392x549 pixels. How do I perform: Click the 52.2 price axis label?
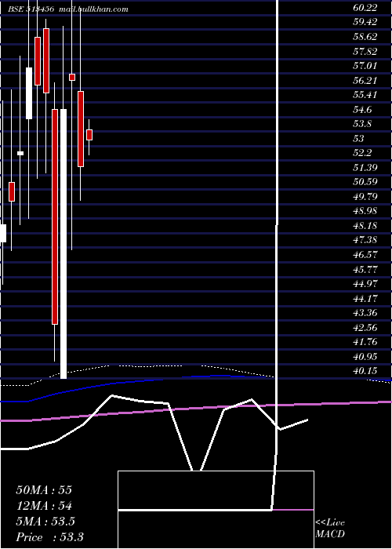pyautogui.click(x=362, y=153)
